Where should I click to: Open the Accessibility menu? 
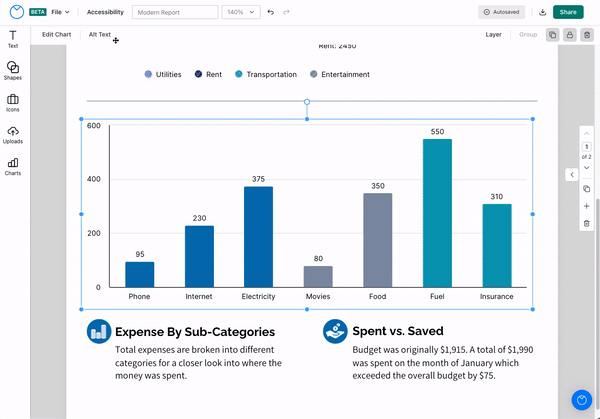click(x=105, y=12)
